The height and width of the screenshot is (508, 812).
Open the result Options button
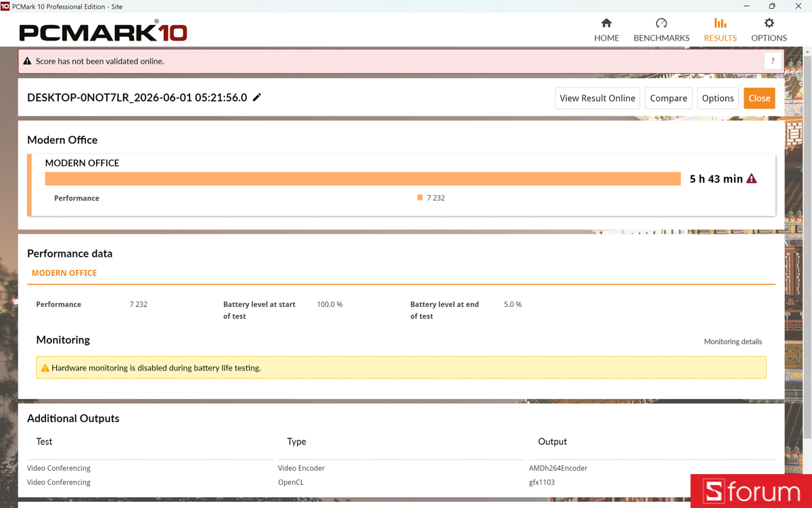pos(718,98)
